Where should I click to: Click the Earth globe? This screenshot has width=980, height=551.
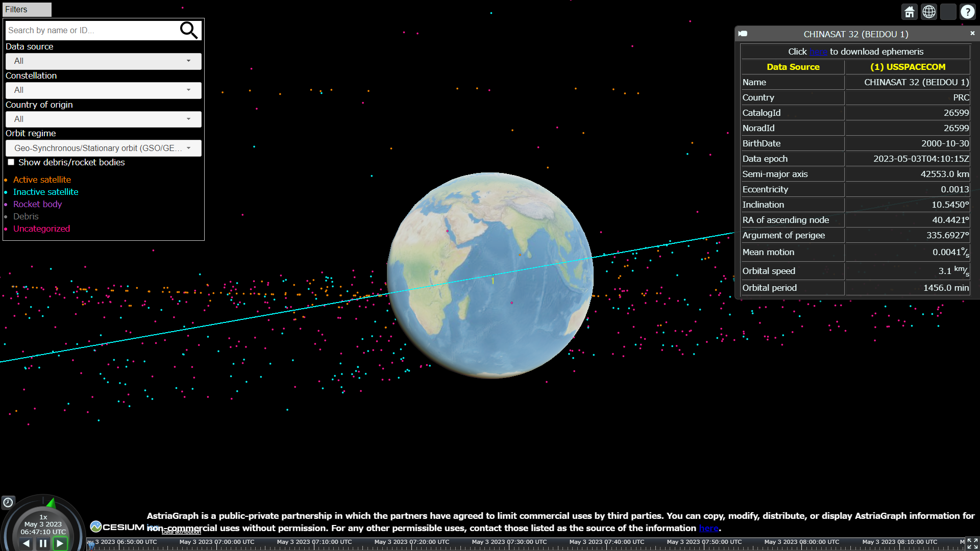490,275
